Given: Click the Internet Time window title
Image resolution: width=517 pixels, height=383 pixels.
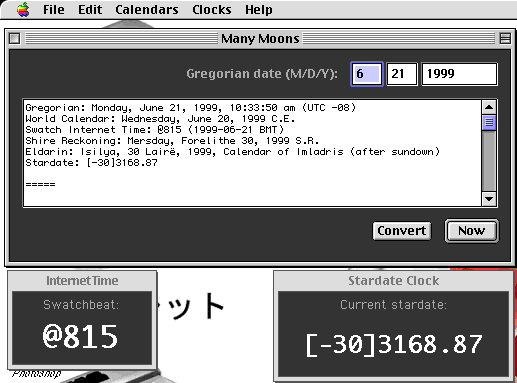Looking at the screenshot, I should [x=82, y=281].
